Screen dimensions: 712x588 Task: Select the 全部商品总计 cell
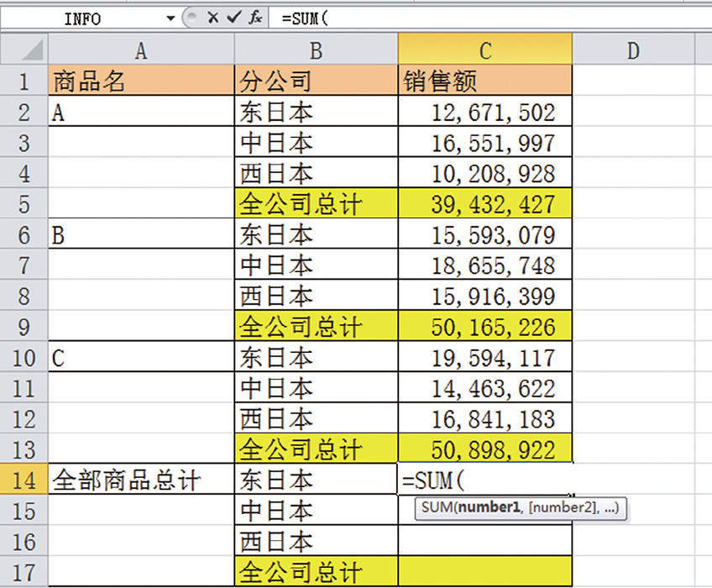click(140, 480)
